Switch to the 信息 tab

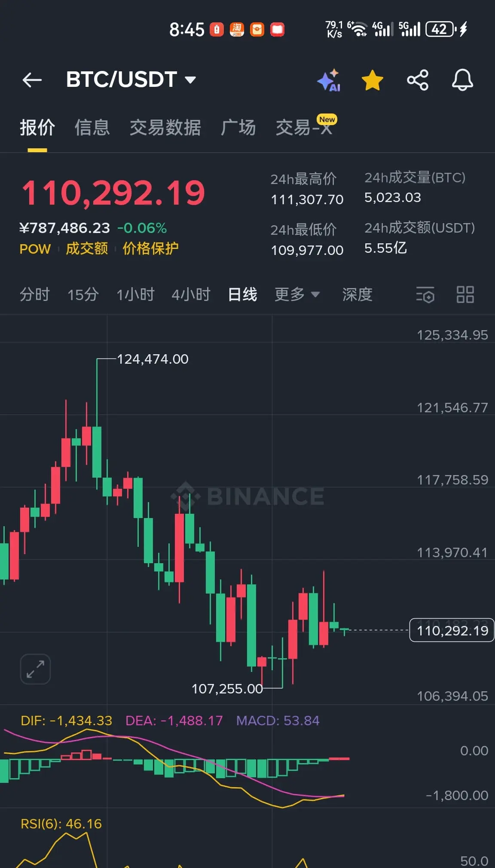click(x=92, y=128)
